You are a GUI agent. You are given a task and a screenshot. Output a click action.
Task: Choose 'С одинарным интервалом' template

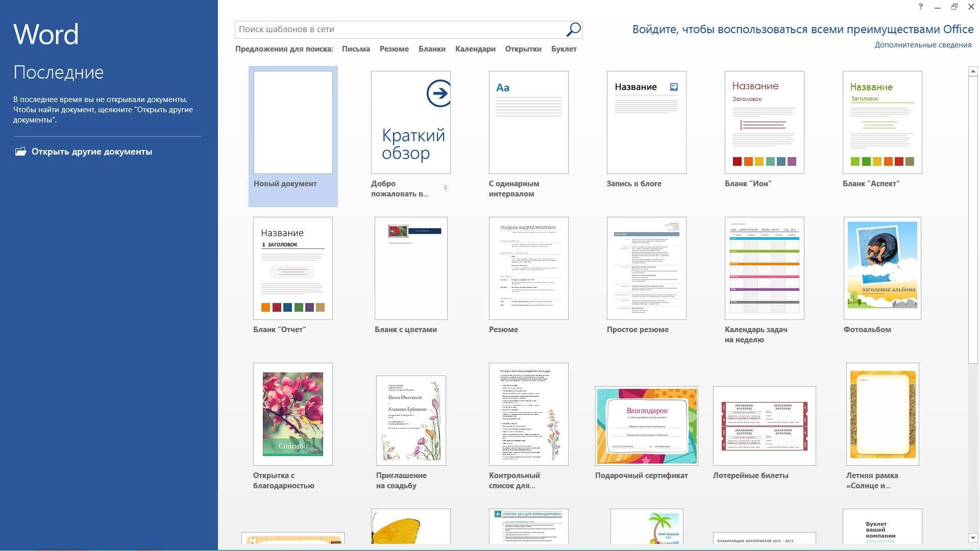tap(529, 122)
